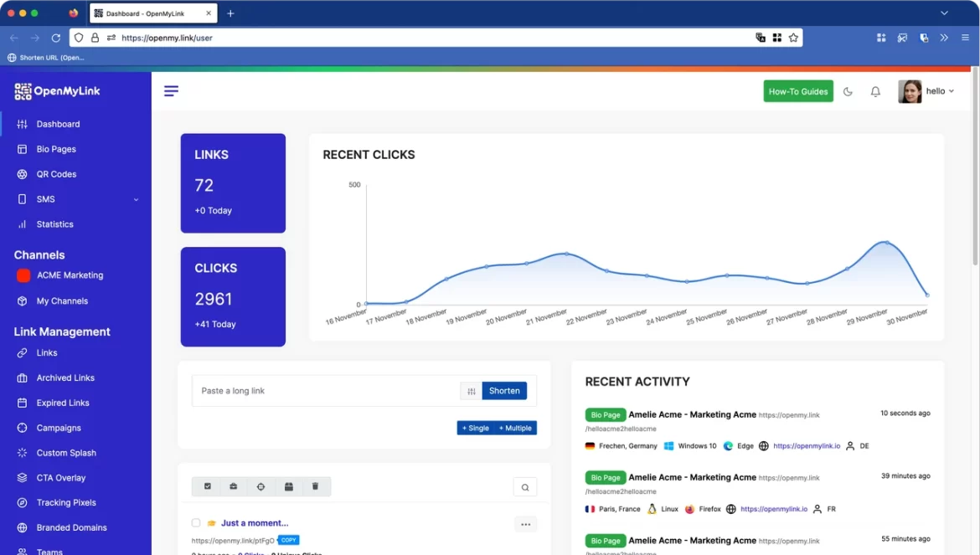Open Tracking Pixels
This screenshot has height=555, width=980.
click(65, 502)
